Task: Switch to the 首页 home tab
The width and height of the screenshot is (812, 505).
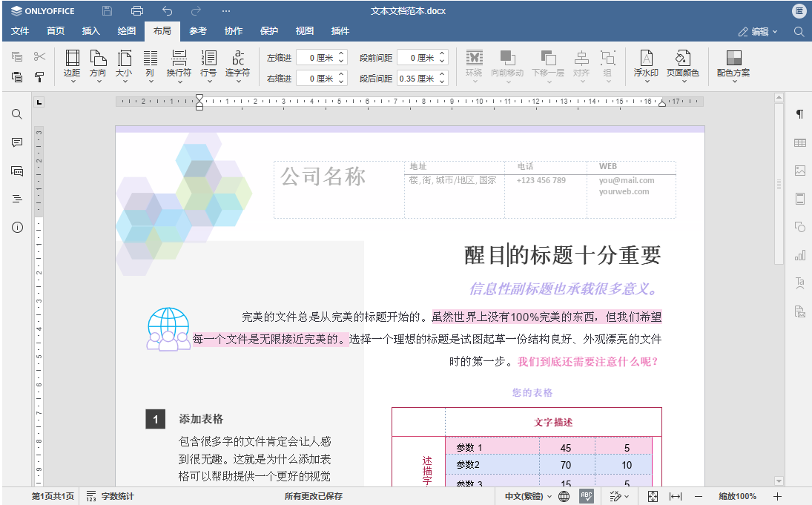Action: coord(56,31)
